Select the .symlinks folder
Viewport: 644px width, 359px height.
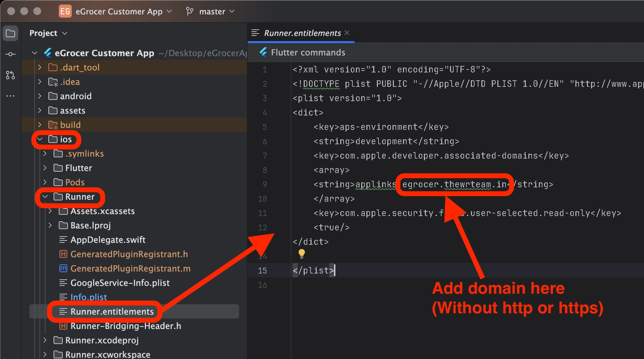[85, 153]
